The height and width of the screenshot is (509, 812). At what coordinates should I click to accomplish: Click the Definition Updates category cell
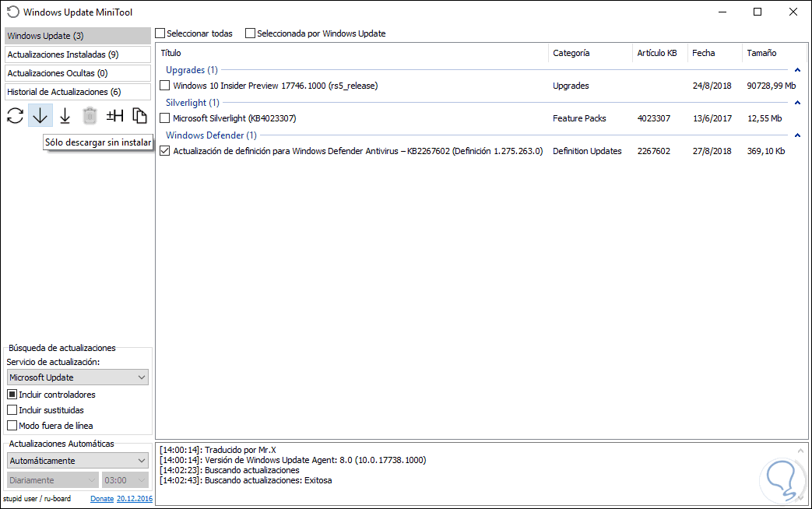coord(587,151)
